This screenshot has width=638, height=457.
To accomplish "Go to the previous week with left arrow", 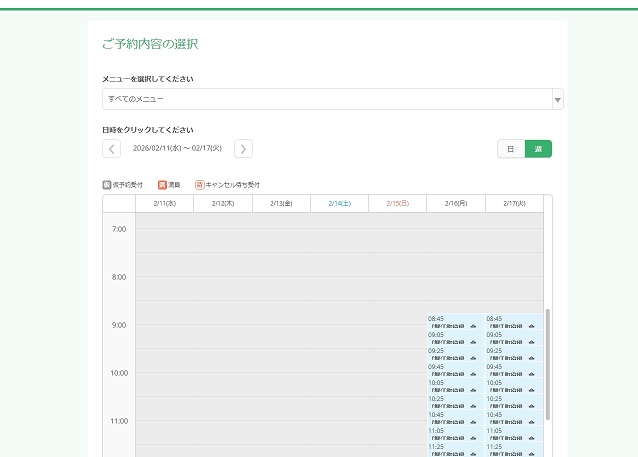I will (x=111, y=149).
